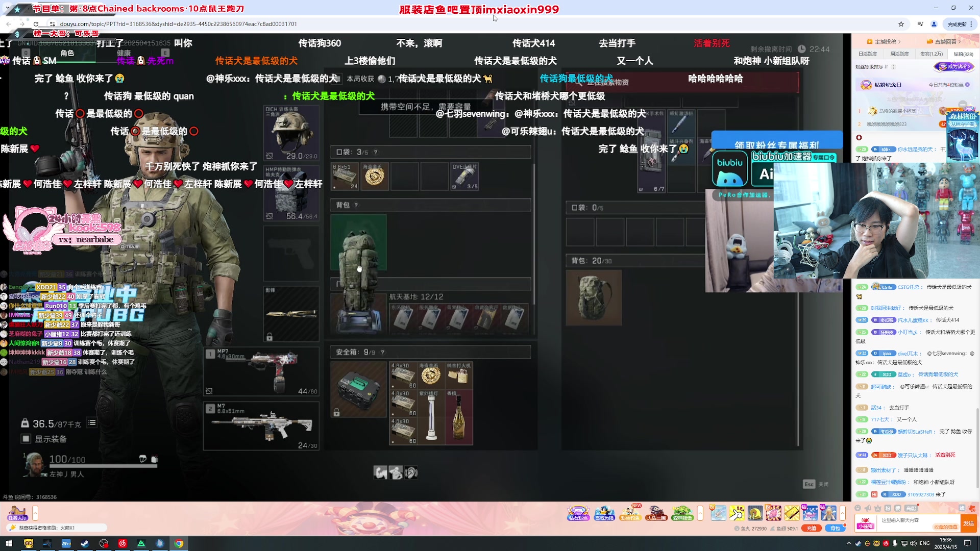The image size is (980, 551).
Task: Toggle the 高能 high-energy danmaku option
Action: (911, 508)
